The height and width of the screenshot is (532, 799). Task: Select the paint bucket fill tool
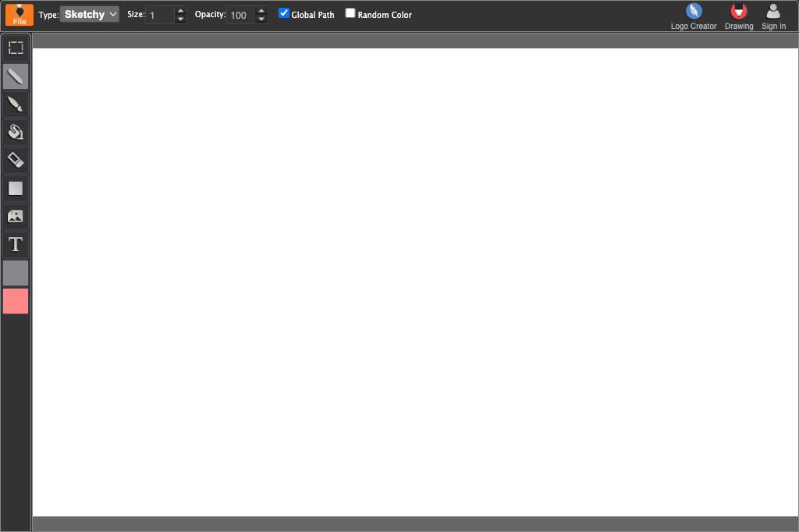click(x=16, y=133)
